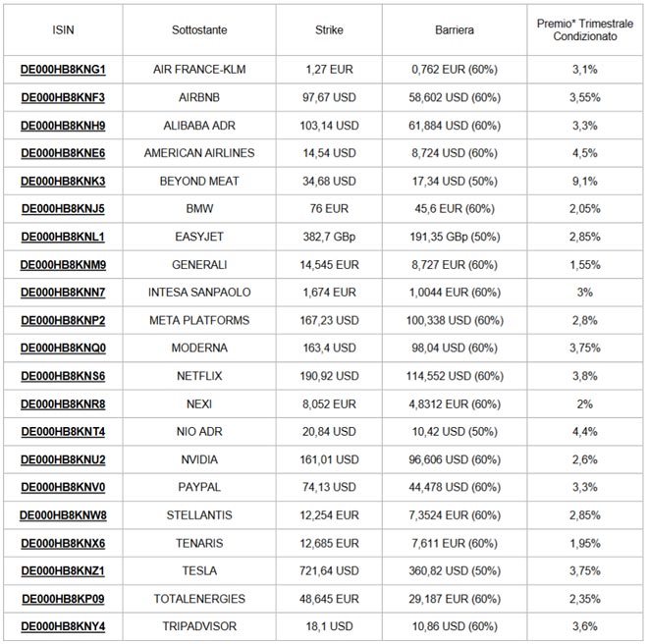Open DE000HB8KNK3 Beyond Meat ISIN
This screenshot has height=644, width=648.
coord(63,182)
